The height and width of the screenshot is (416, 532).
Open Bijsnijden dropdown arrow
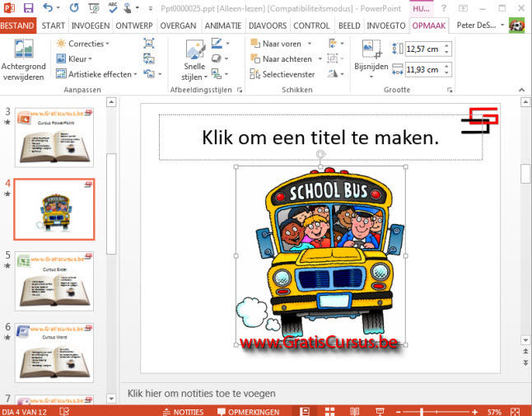[x=371, y=77]
